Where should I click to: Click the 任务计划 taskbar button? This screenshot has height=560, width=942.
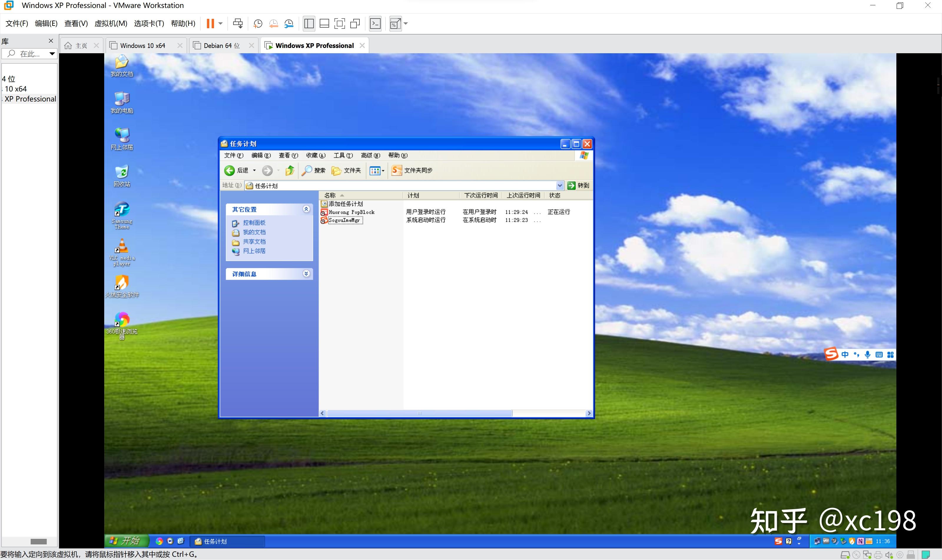click(227, 542)
